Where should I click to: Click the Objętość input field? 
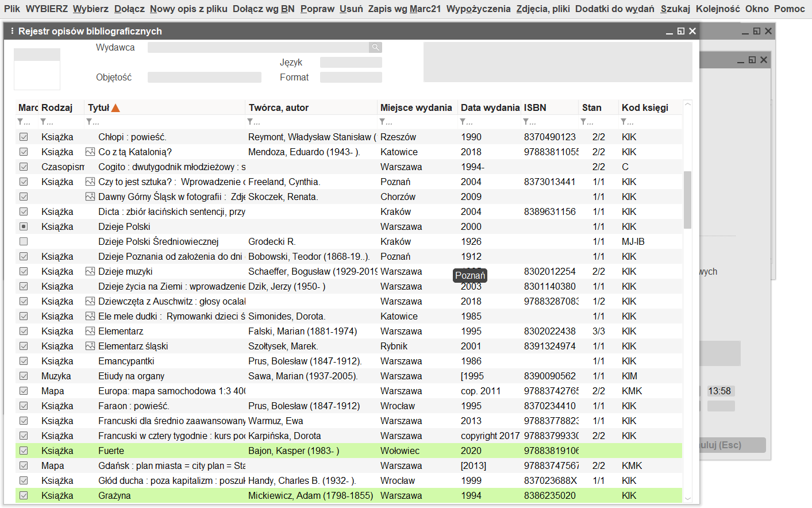(x=205, y=77)
